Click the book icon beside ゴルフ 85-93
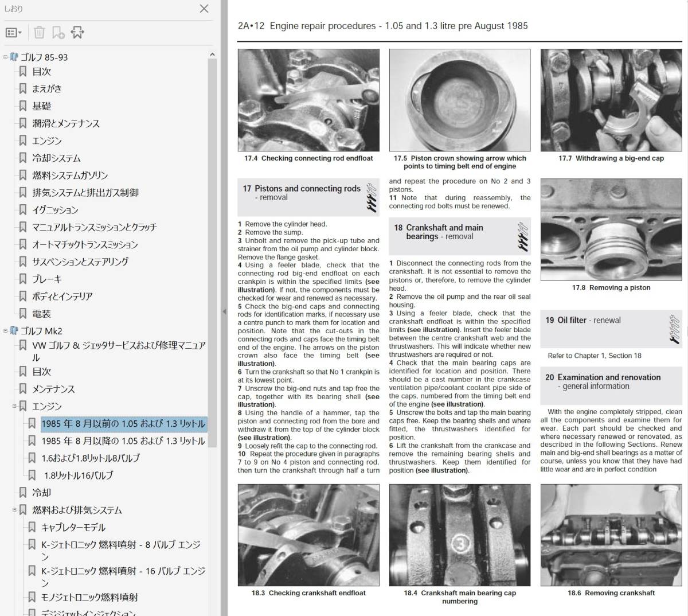Image resolution: width=688 pixels, height=616 pixels. click(14, 57)
